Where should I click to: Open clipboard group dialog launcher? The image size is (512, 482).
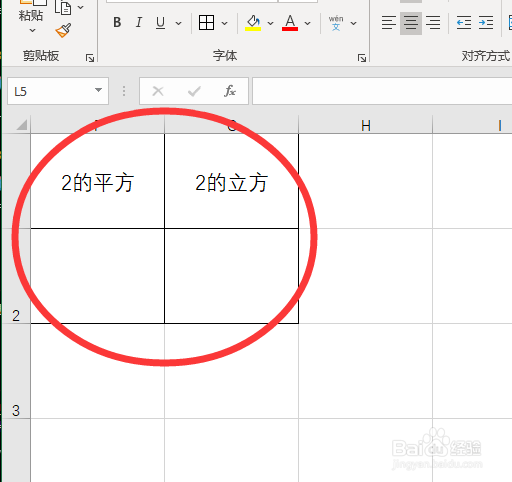90,58
